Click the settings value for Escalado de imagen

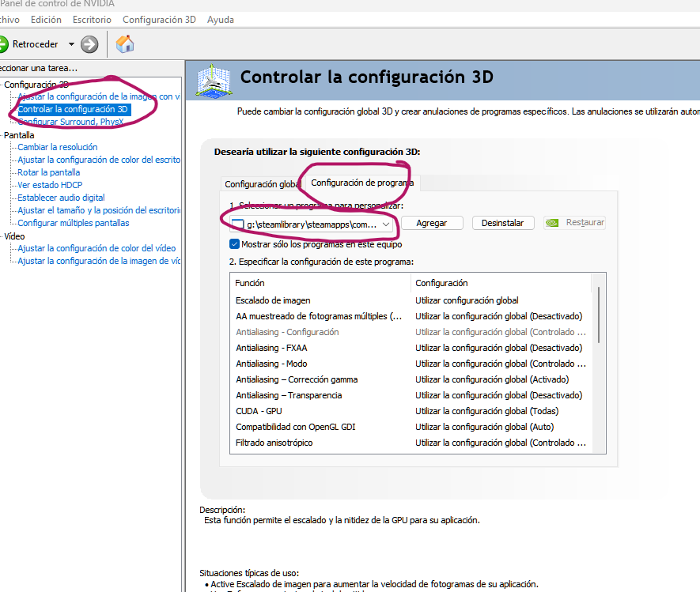[x=467, y=300]
